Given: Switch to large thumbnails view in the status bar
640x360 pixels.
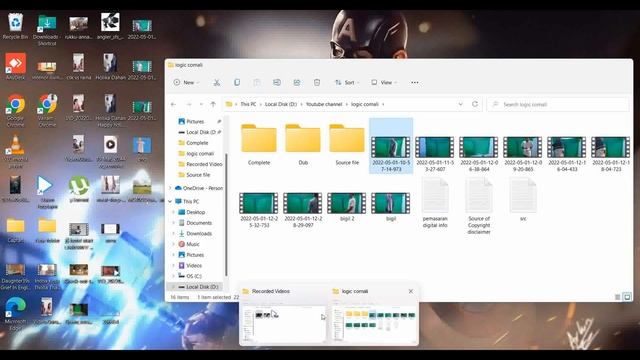Looking at the screenshot, I should [627, 297].
